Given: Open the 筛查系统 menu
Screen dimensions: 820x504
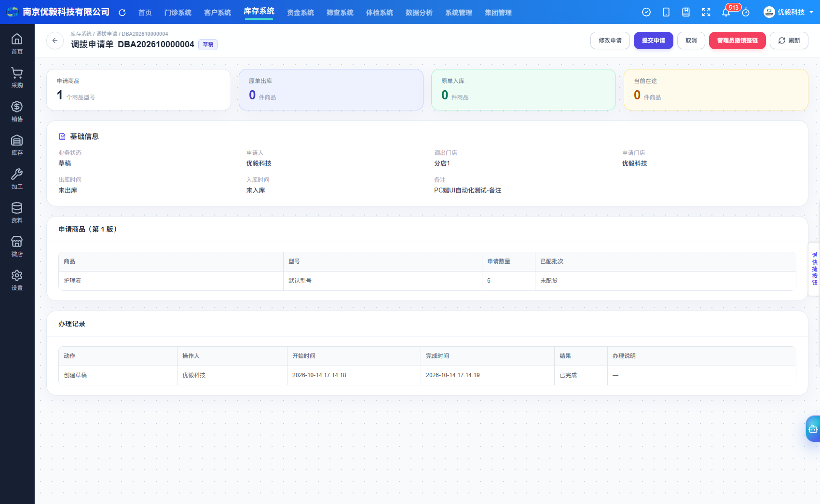Looking at the screenshot, I should tap(340, 13).
